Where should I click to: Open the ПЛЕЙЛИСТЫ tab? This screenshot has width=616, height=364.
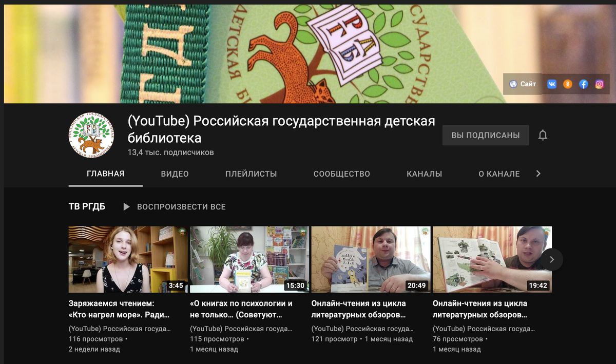click(251, 174)
